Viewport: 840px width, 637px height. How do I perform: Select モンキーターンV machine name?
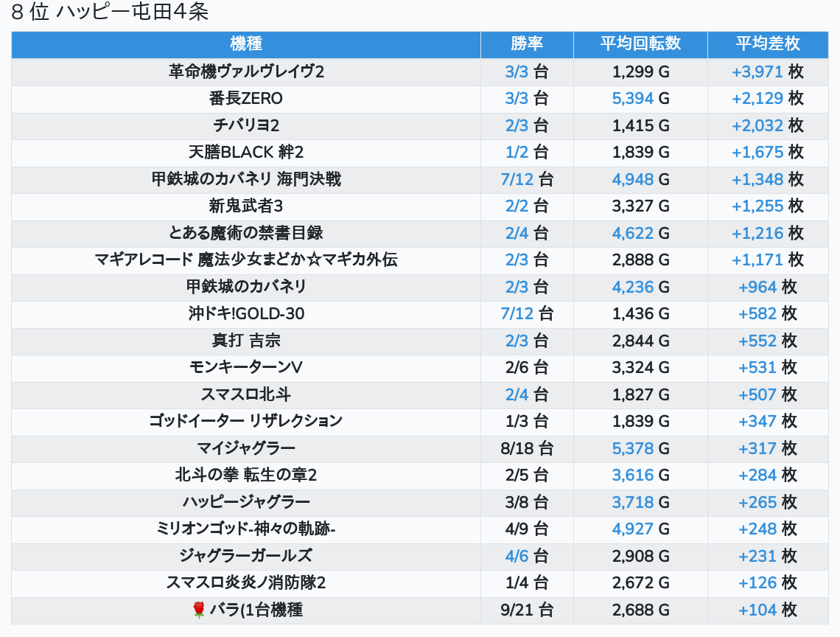[x=246, y=367]
